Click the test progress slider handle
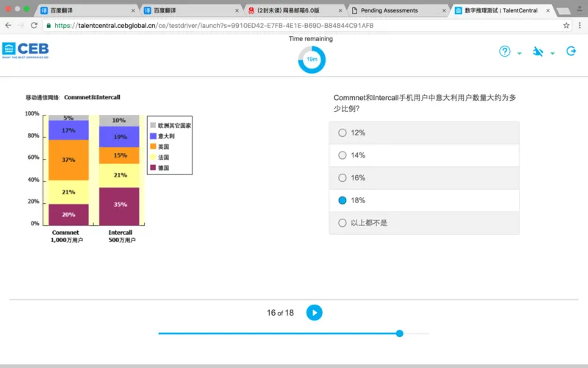 tap(400, 333)
